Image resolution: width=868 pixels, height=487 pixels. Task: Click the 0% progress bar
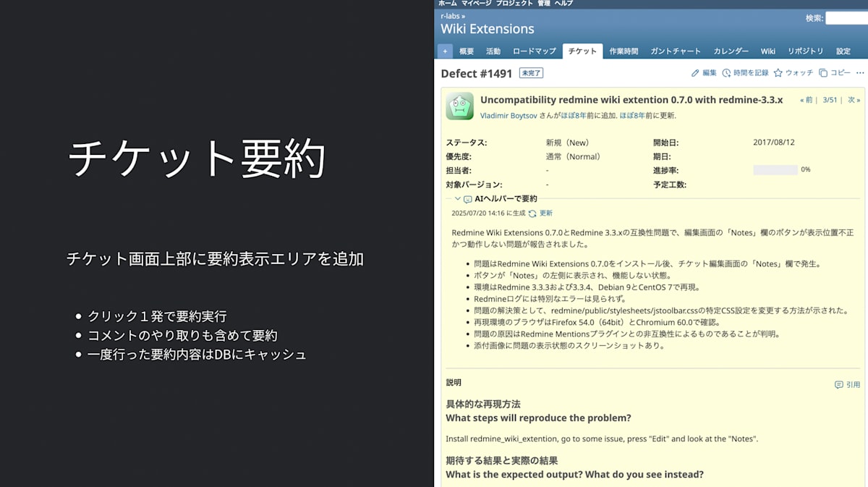click(x=775, y=170)
